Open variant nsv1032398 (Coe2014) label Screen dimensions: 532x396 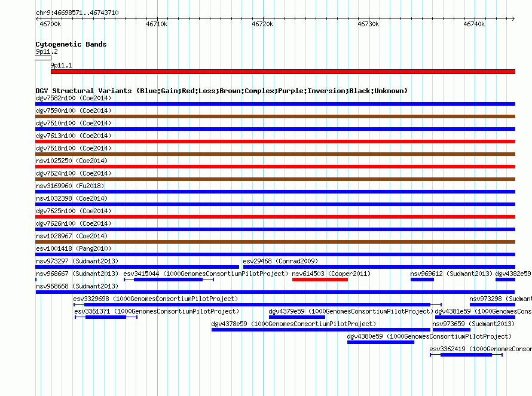72,198
